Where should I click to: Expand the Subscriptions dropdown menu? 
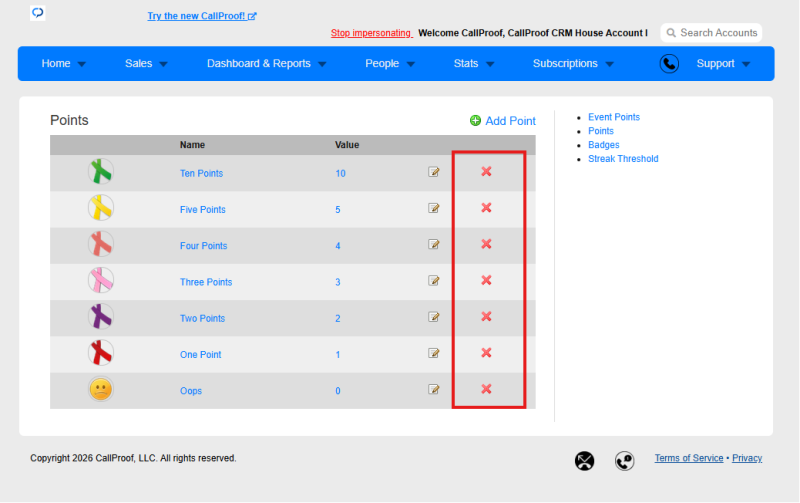pyautogui.click(x=573, y=64)
